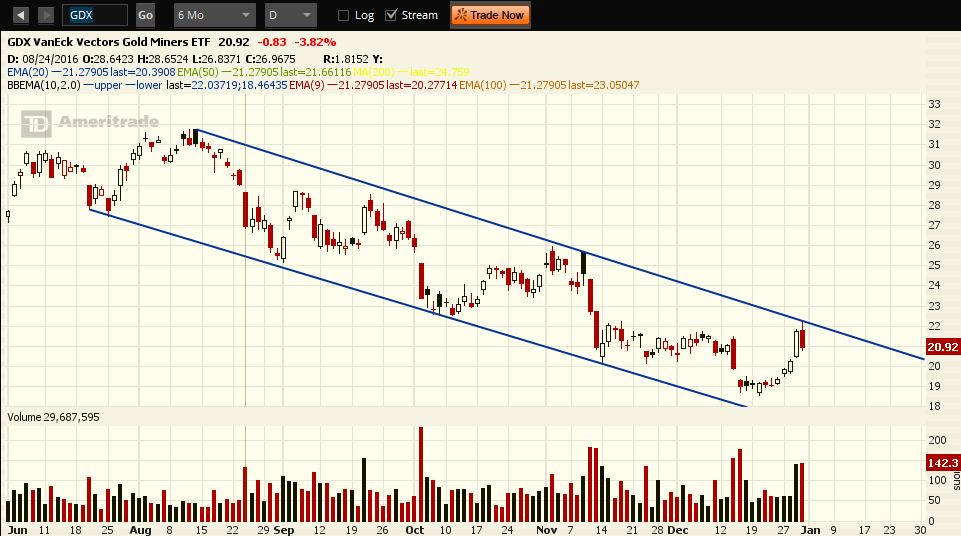Click the Trade Now button

(490, 15)
